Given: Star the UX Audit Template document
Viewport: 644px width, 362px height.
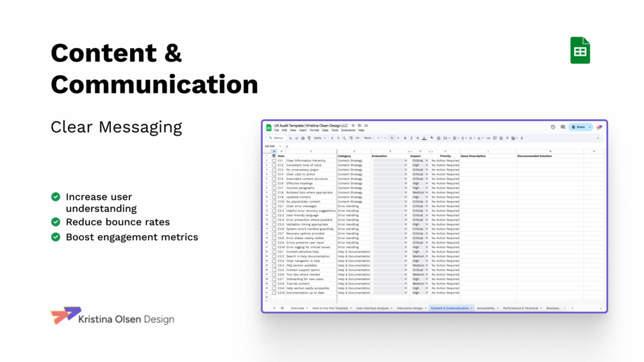Looking at the screenshot, I should (x=353, y=126).
